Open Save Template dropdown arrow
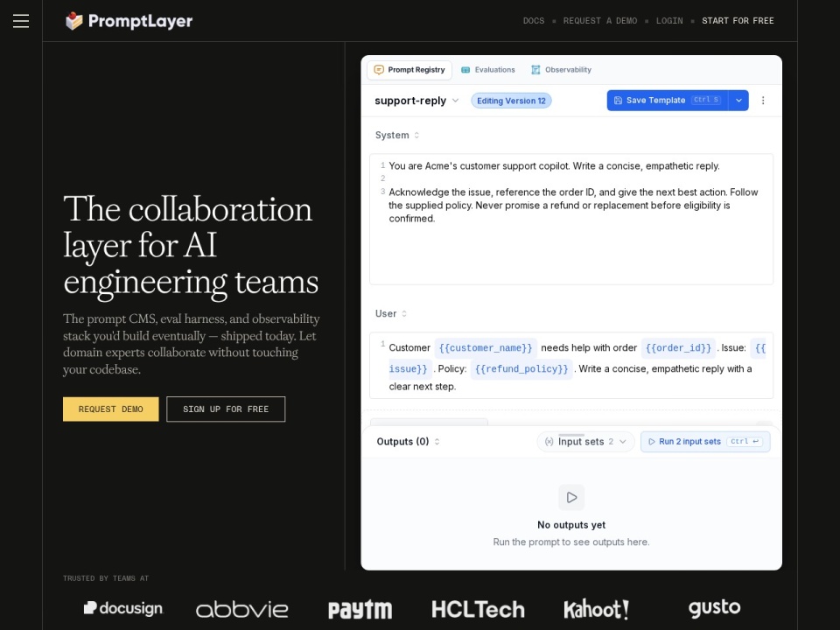The width and height of the screenshot is (840, 630). tap(738, 100)
